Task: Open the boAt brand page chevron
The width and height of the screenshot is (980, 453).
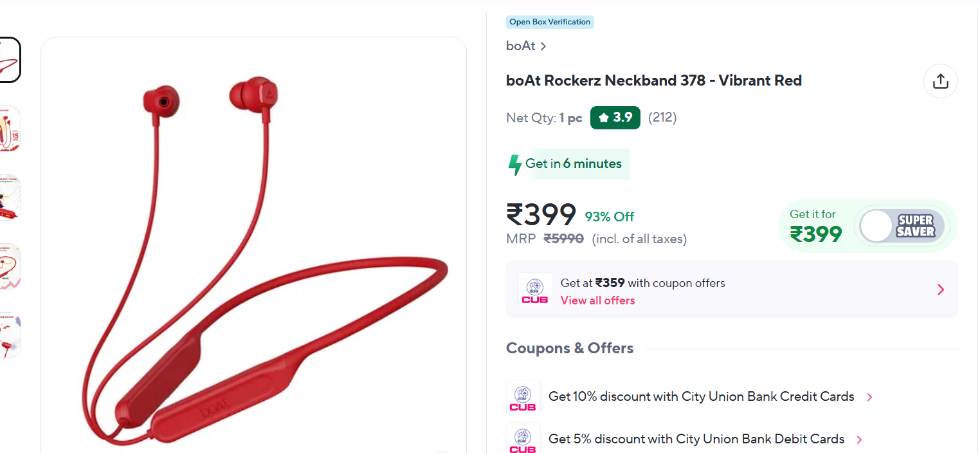Action: [x=543, y=46]
